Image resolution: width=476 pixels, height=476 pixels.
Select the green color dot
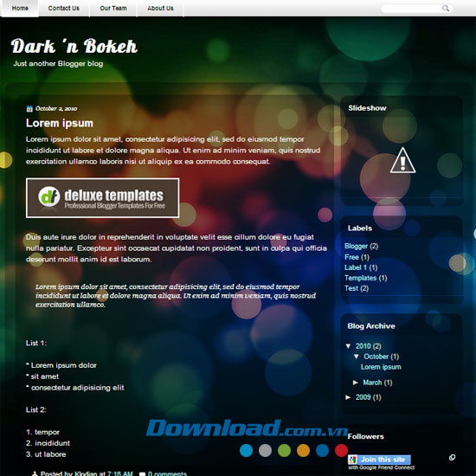pos(284,450)
